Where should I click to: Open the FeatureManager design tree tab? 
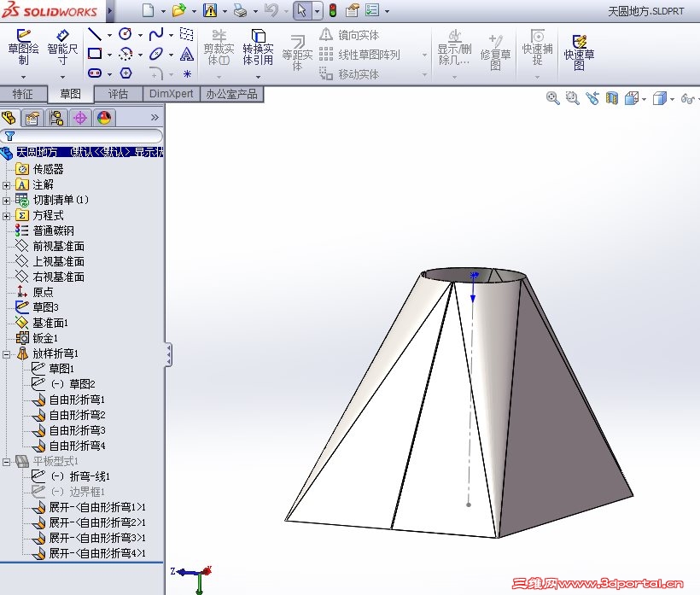pos(9,118)
